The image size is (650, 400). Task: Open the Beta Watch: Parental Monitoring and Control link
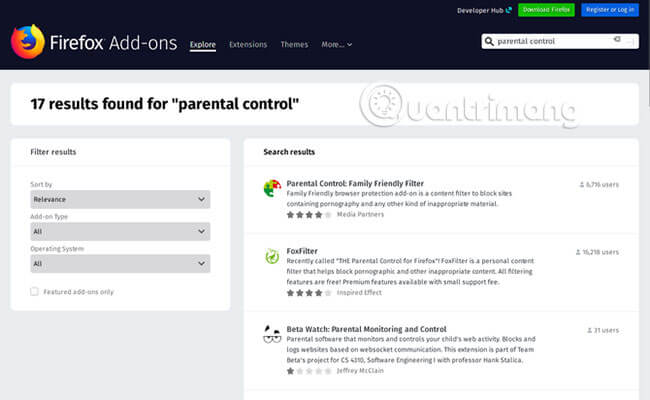(x=366, y=329)
